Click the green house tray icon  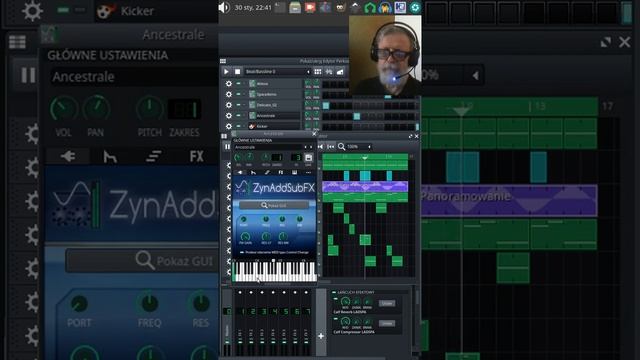370,7
